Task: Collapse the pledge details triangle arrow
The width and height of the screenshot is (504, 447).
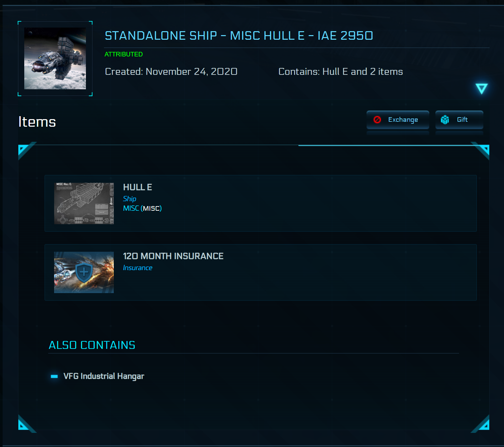Action: pyautogui.click(x=481, y=89)
